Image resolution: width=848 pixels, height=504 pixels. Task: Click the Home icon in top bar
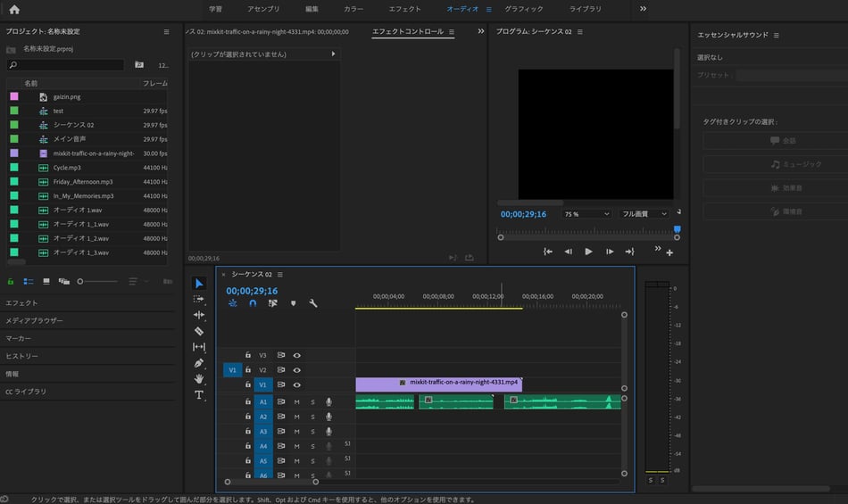point(13,9)
